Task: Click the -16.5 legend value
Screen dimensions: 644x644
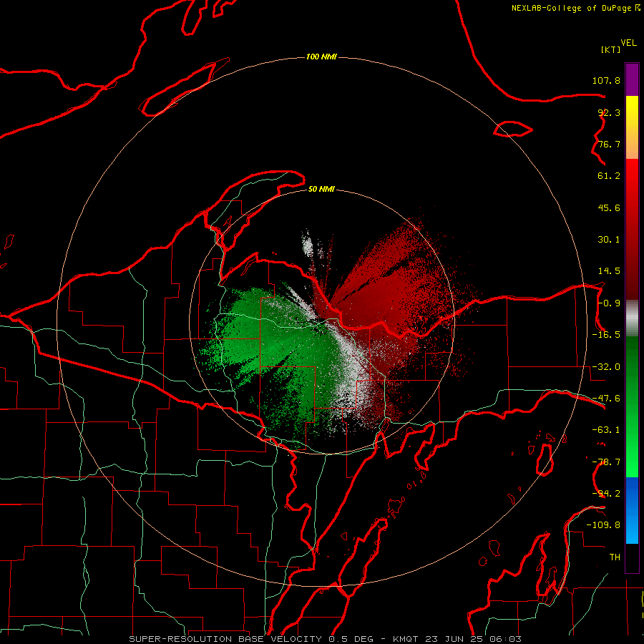Action: pos(606,335)
